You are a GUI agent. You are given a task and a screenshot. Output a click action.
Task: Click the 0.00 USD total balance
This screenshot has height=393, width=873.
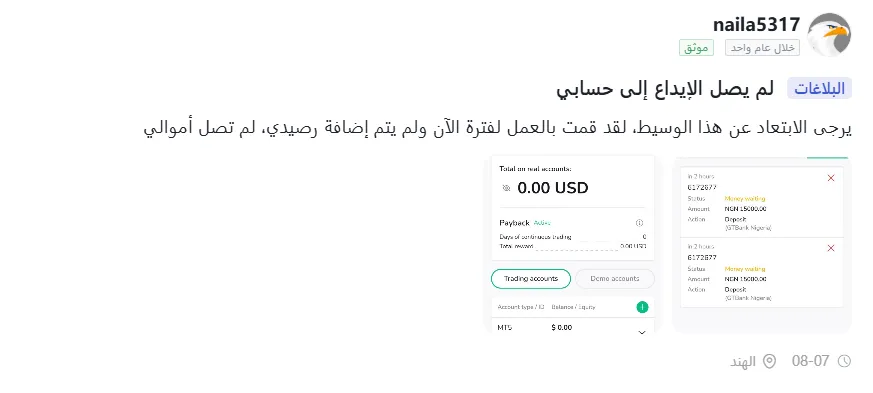pos(553,188)
